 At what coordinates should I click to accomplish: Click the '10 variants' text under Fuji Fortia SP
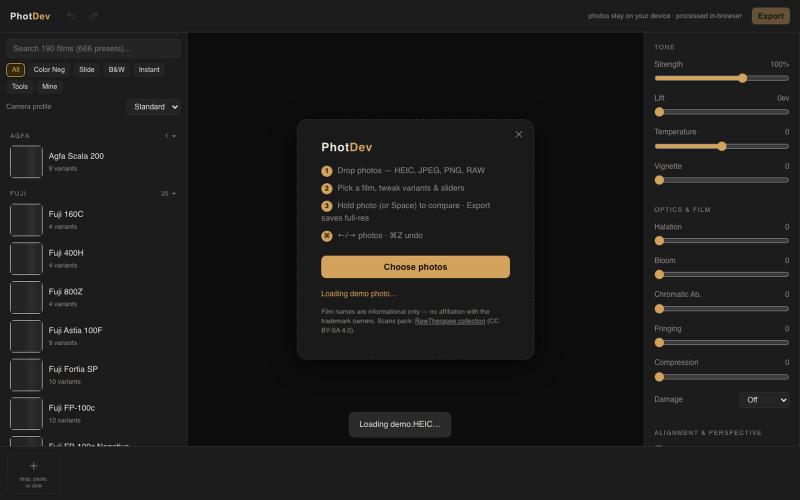coord(64,382)
